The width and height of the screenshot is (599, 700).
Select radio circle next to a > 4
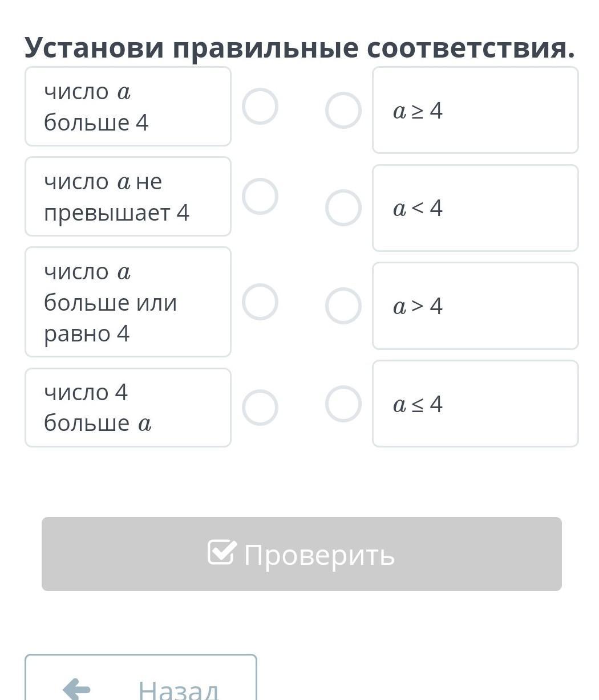coord(343,306)
